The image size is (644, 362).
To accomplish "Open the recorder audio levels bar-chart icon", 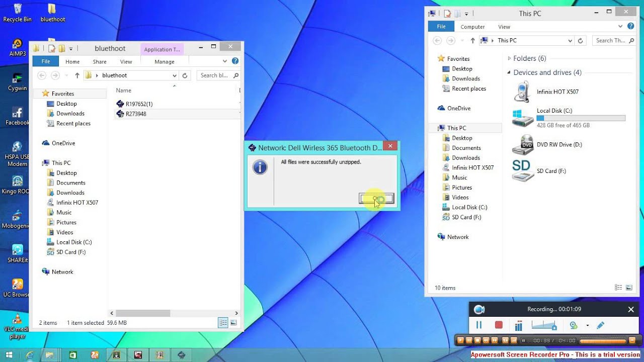I will point(519,325).
